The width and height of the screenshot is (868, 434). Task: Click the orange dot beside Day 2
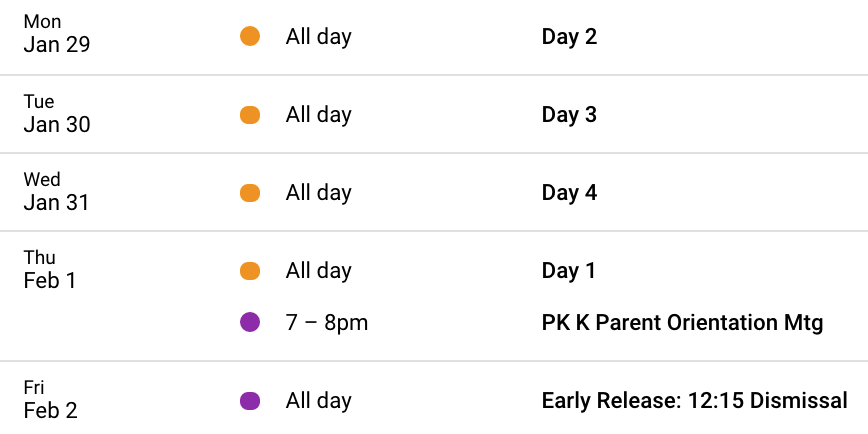[x=250, y=37]
